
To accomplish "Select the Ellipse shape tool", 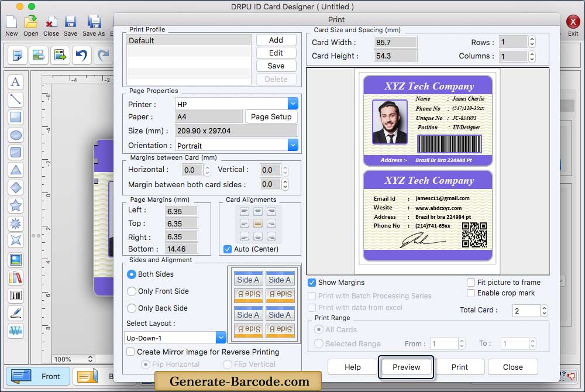I will pyautogui.click(x=16, y=135).
